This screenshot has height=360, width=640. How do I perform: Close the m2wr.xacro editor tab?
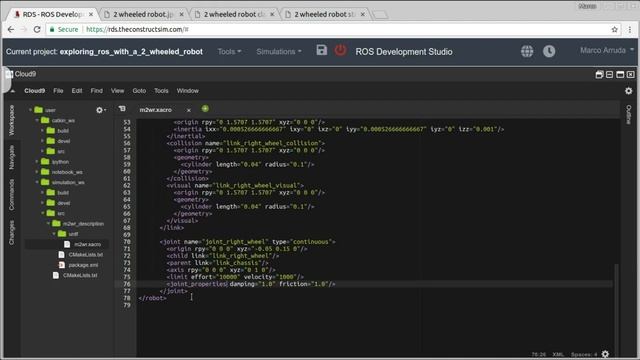pos(189,110)
